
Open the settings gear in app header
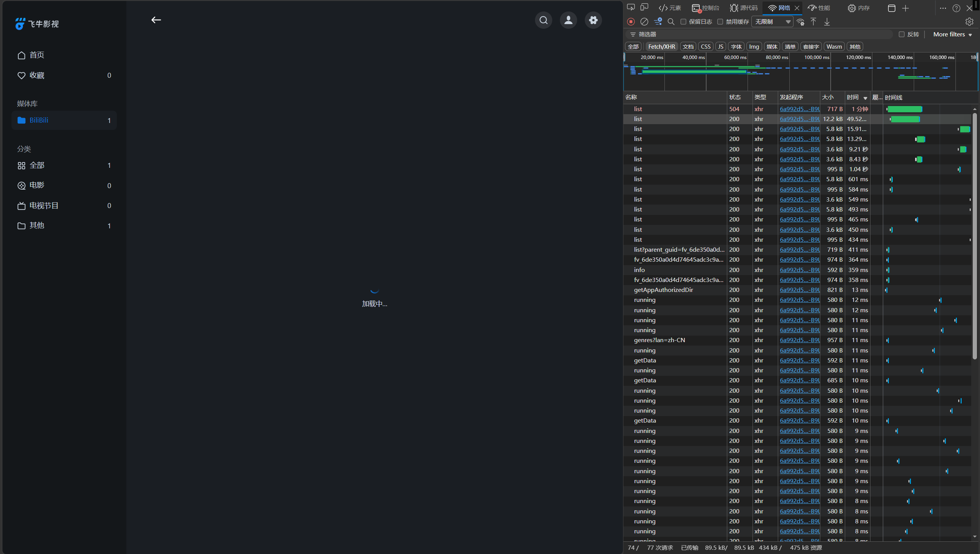593,20
